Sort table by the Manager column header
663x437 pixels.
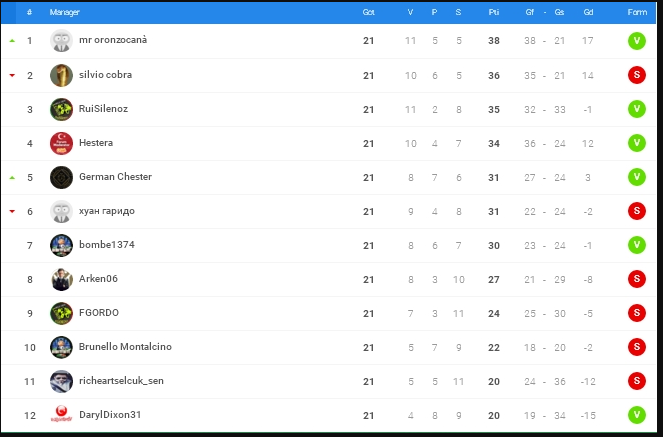click(64, 12)
